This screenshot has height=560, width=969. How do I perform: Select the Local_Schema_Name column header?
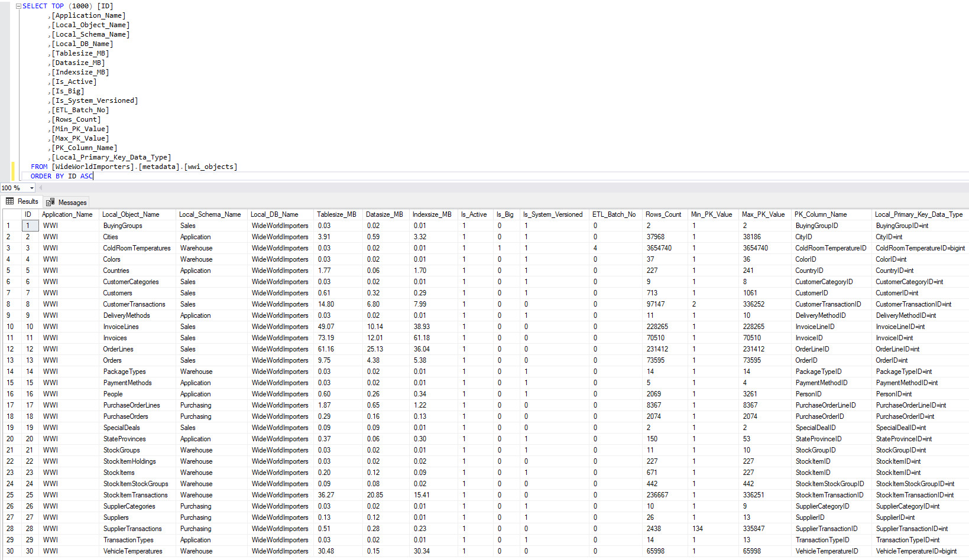point(212,214)
